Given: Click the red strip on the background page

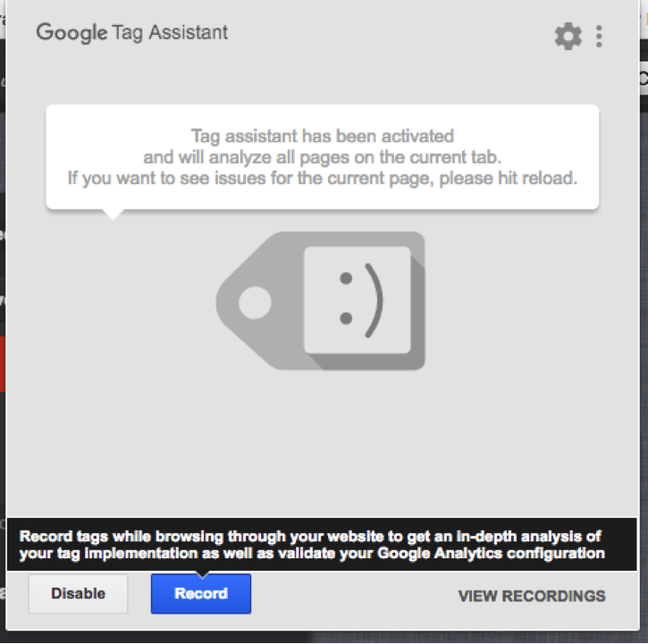Looking at the screenshot, I should [3, 364].
